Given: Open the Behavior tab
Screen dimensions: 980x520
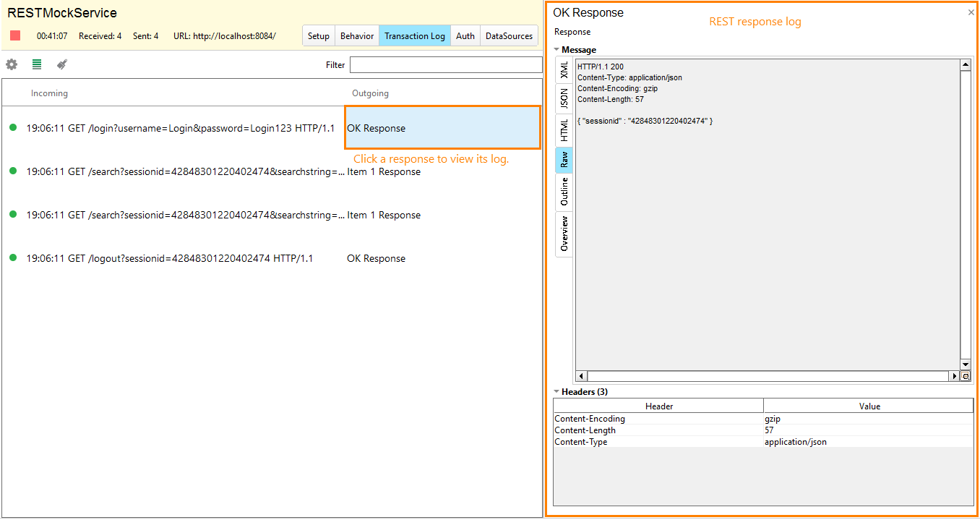Looking at the screenshot, I should click(x=356, y=35).
